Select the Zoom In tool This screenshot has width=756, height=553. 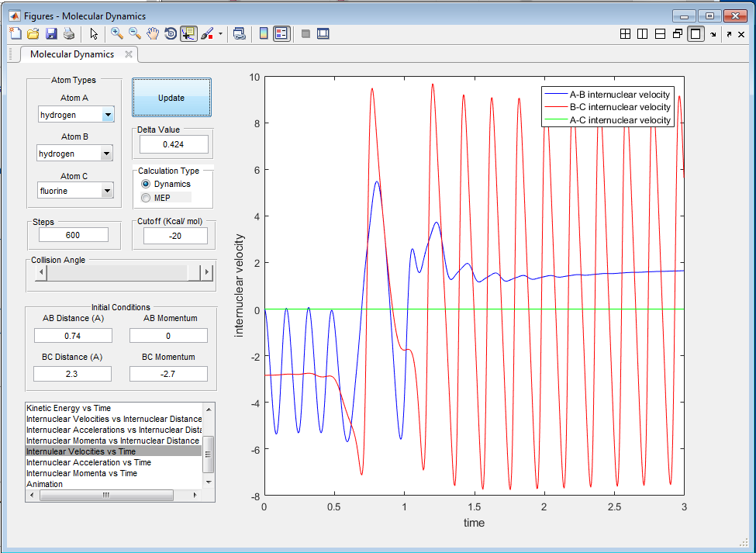(x=117, y=33)
